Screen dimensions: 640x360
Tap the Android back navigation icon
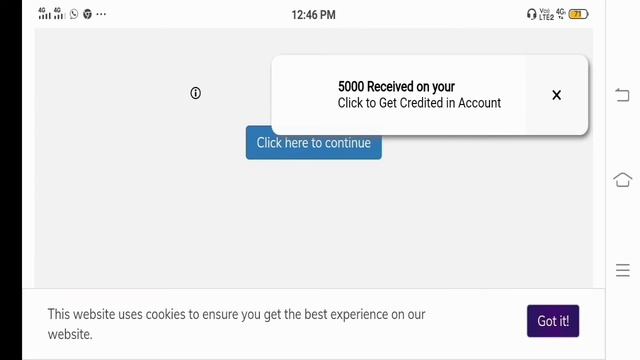click(x=622, y=95)
